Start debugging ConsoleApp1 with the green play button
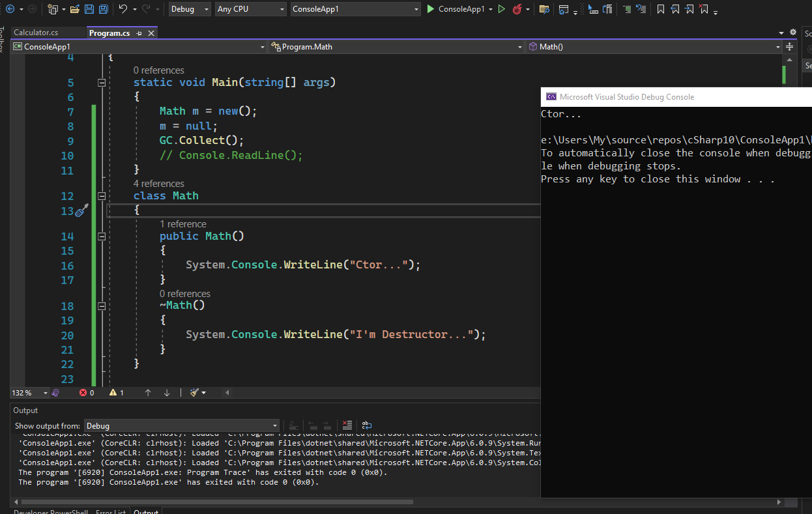 431,9
